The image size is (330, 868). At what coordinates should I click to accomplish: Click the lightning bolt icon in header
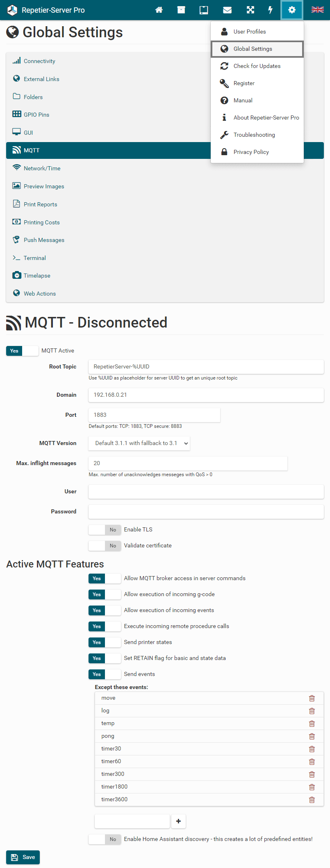point(270,10)
